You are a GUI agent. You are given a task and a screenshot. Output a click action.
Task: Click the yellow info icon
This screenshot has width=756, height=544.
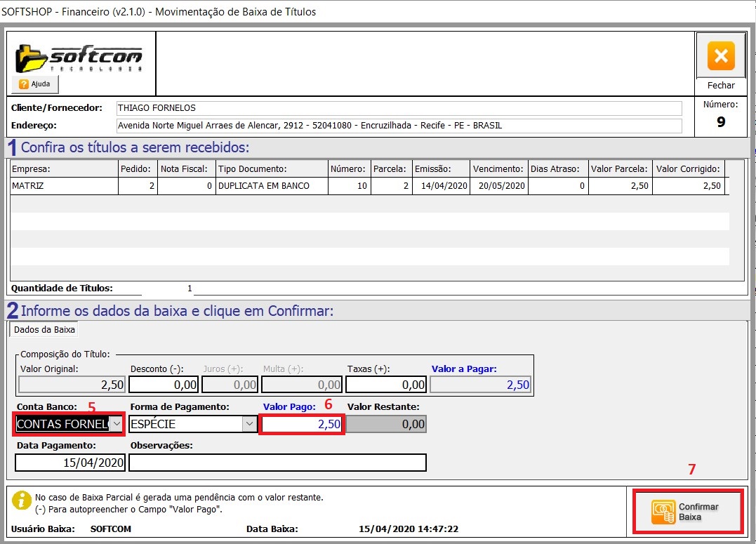click(22, 502)
